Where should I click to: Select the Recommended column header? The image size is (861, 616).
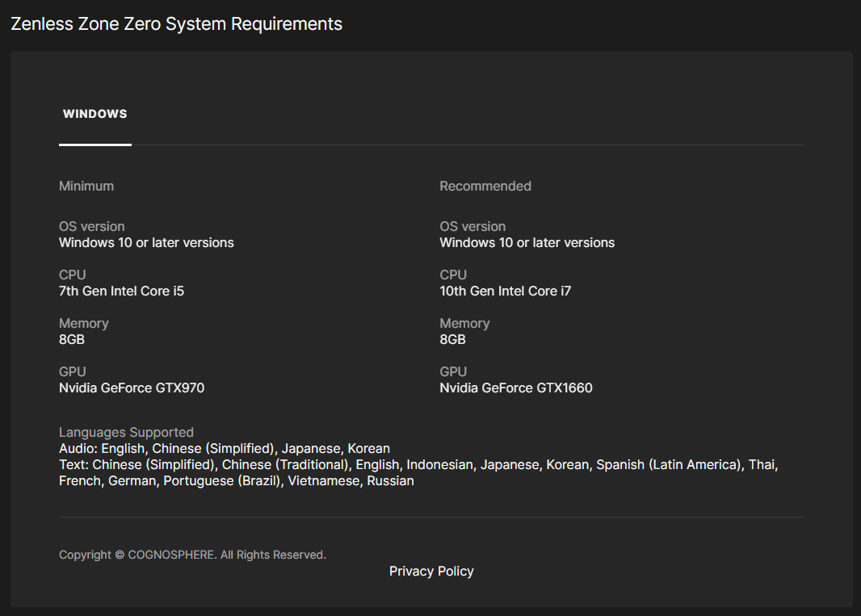tap(485, 186)
